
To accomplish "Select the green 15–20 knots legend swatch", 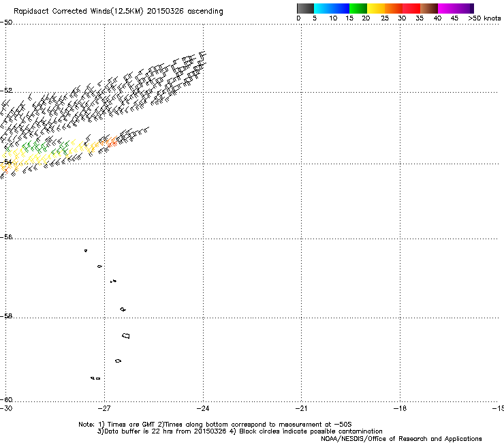I will click(x=358, y=8).
